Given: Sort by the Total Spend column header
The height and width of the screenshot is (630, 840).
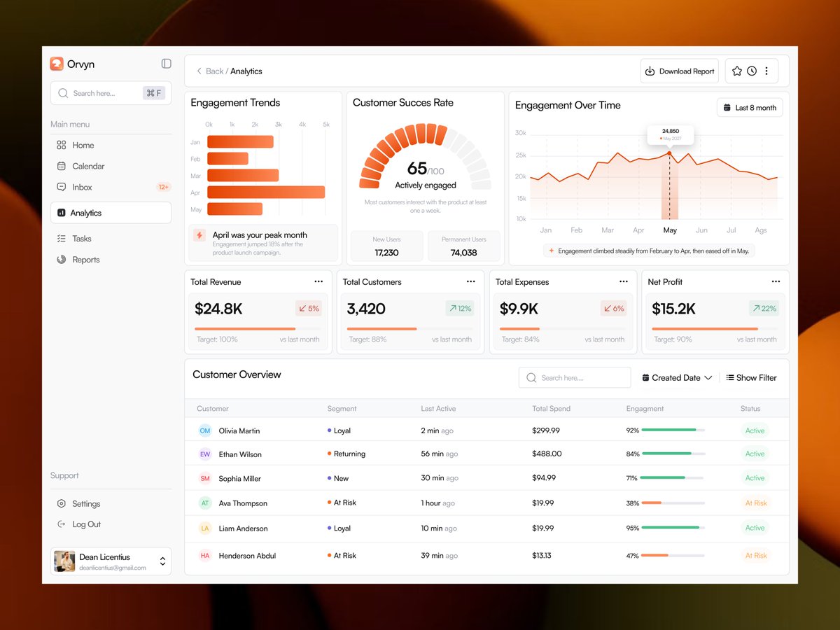Looking at the screenshot, I should tap(551, 409).
